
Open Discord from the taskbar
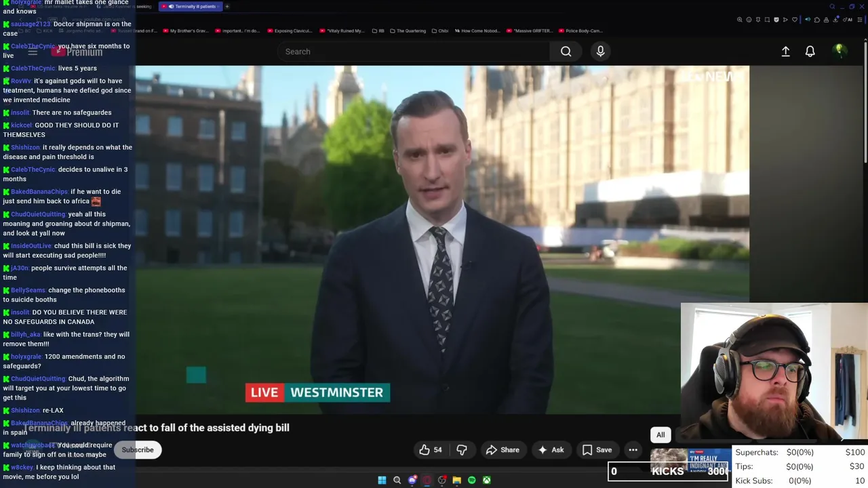(412, 480)
